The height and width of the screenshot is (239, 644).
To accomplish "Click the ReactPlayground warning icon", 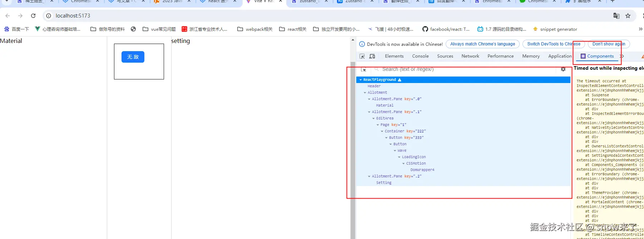I will pyautogui.click(x=400, y=80).
